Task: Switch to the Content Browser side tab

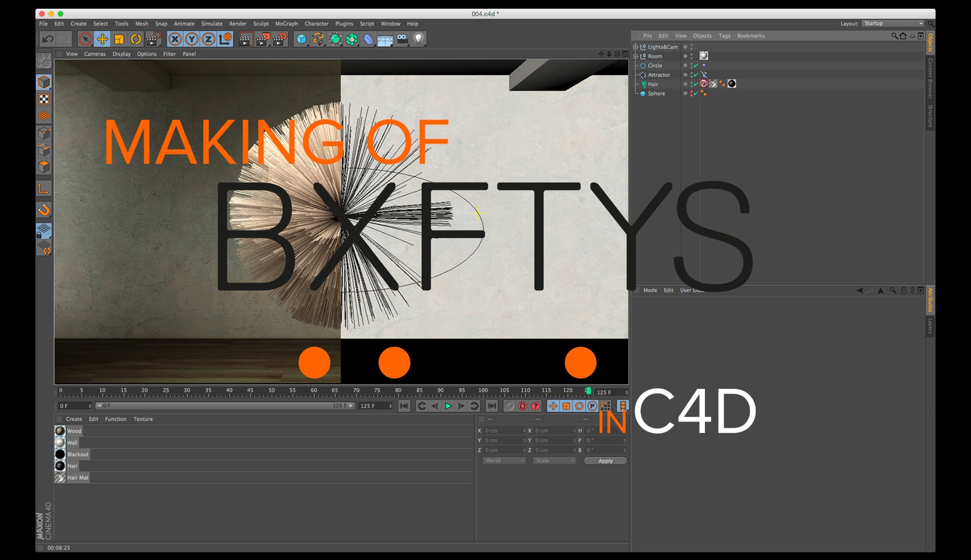Action: pyautogui.click(x=930, y=78)
